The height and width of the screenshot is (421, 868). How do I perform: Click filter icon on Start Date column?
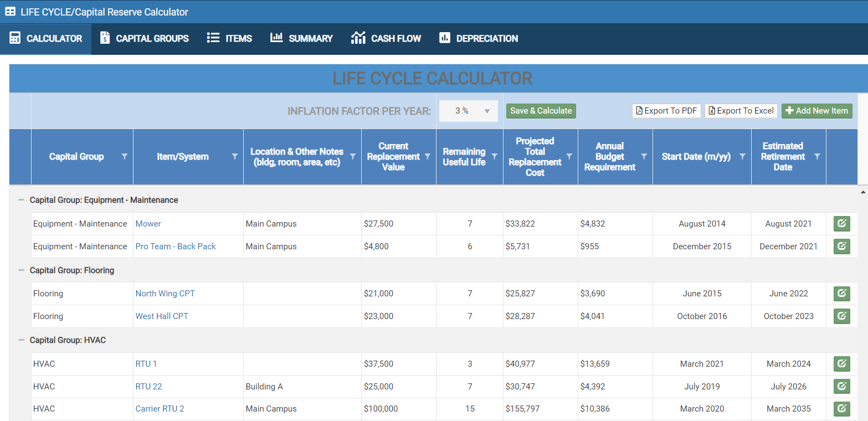742,157
